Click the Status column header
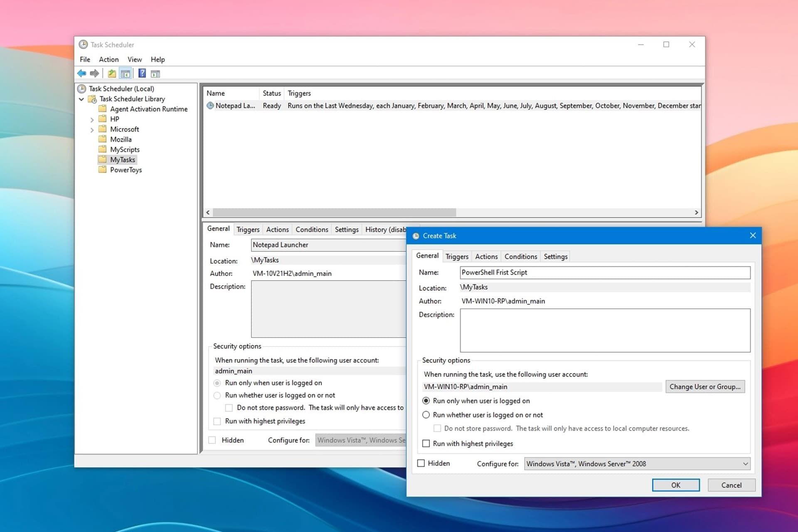This screenshot has height=532, width=798. 272,93
